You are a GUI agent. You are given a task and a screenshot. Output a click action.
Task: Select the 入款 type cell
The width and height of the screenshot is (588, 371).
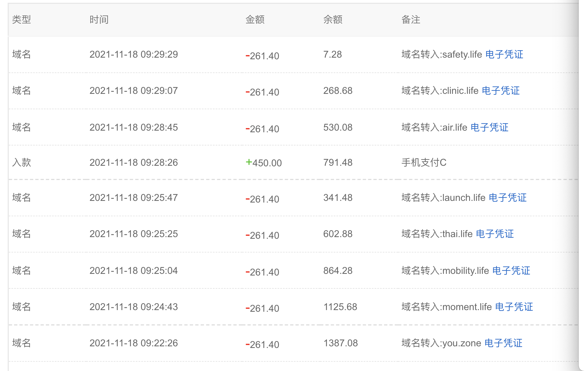pos(21,162)
